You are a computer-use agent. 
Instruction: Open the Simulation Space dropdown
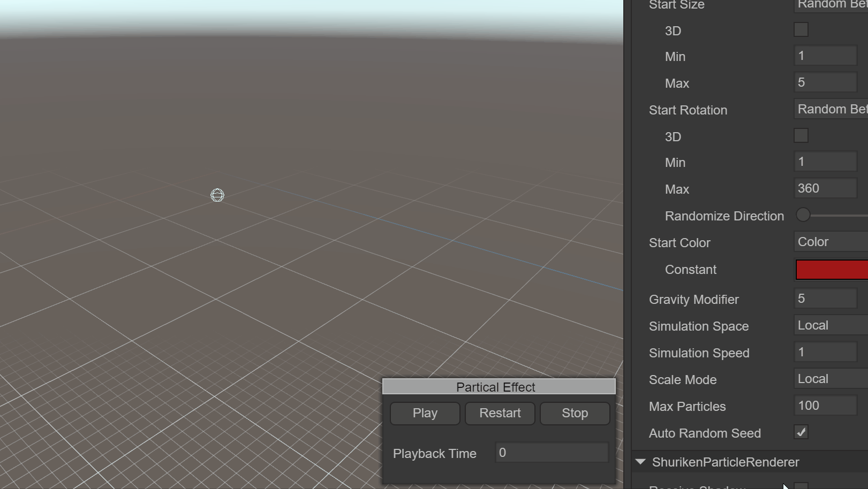point(831,325)
